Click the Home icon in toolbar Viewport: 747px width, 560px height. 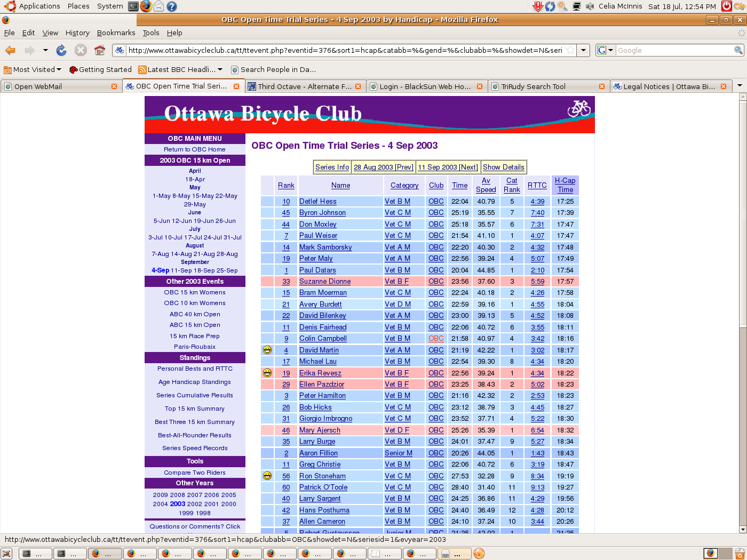point(99,50)
